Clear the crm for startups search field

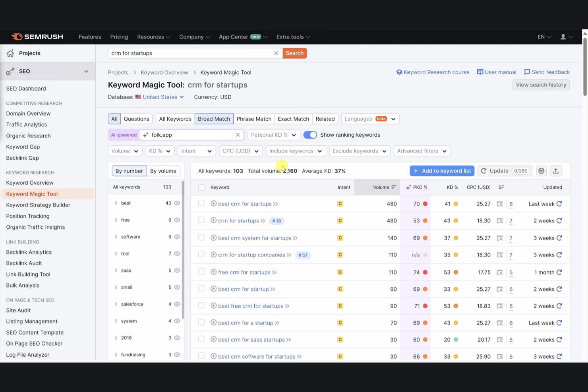point(277,53)
